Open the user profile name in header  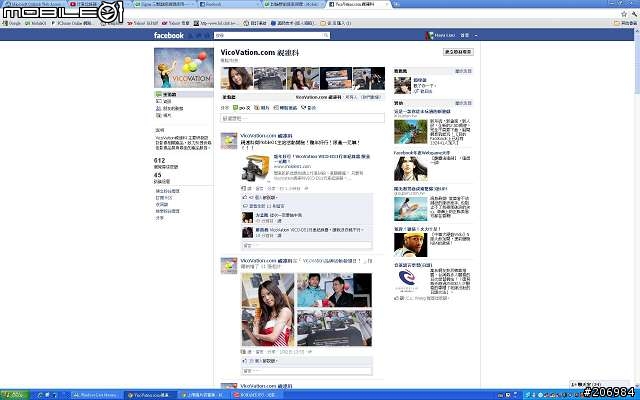click(444, 36)
